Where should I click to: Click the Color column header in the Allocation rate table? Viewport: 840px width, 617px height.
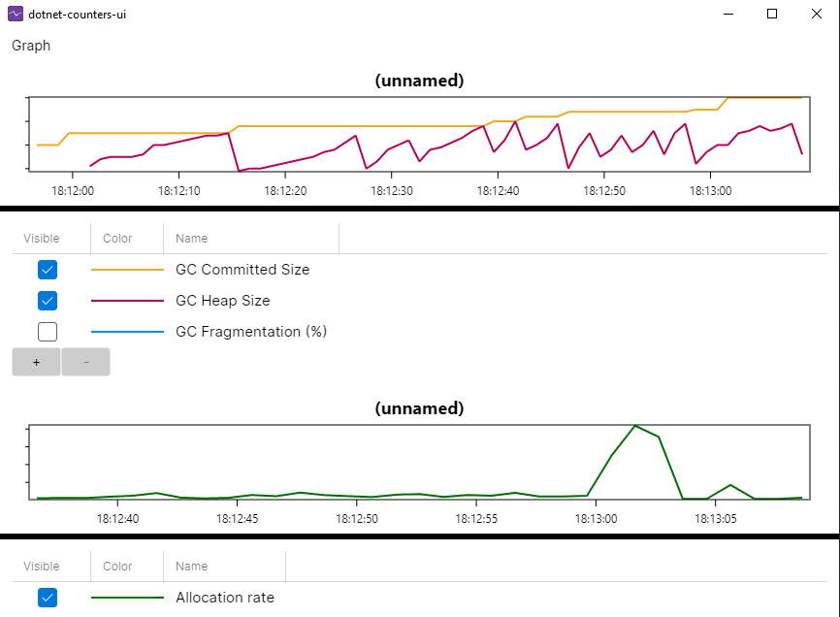[117, 567]
